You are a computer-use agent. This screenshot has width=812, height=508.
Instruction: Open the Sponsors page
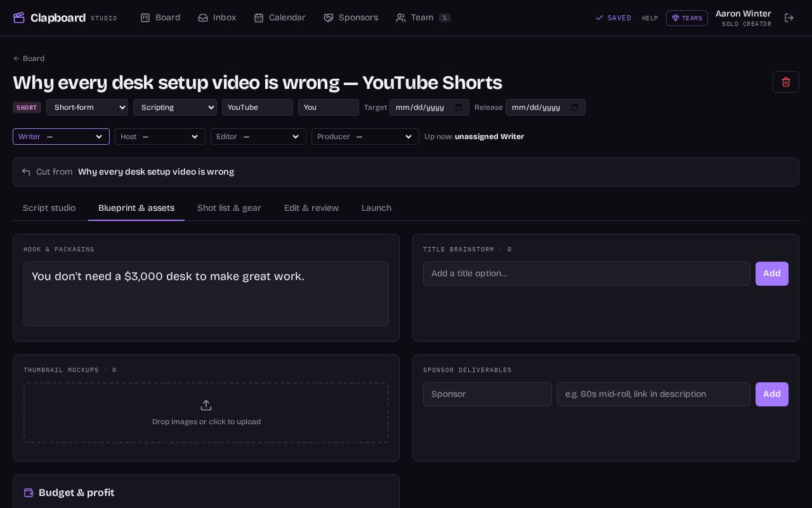click(x=351, y=18)
